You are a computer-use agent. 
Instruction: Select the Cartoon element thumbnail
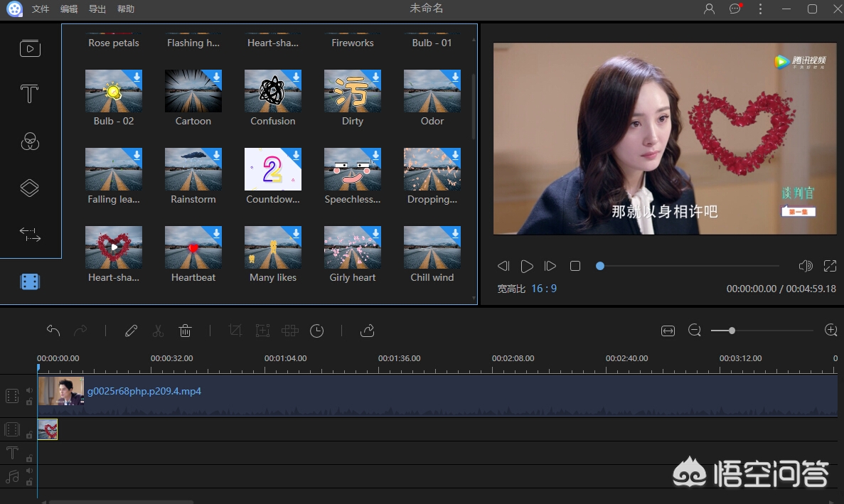click(x=193, y=91)
